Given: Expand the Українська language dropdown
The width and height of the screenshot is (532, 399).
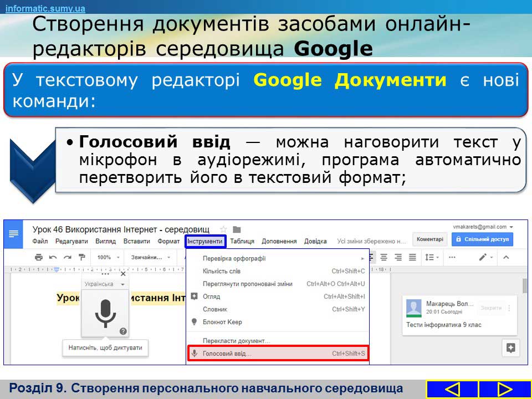Looking at the screenshot, I should click(x=104, y=284).
